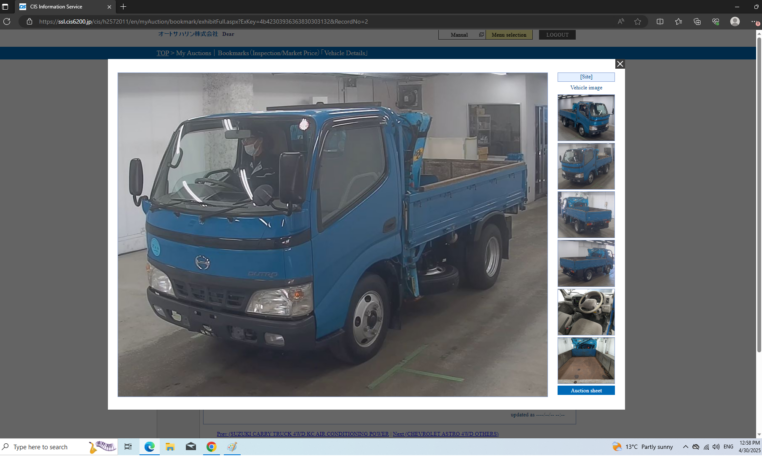Open Edge settings and more menu

(755, 21)
